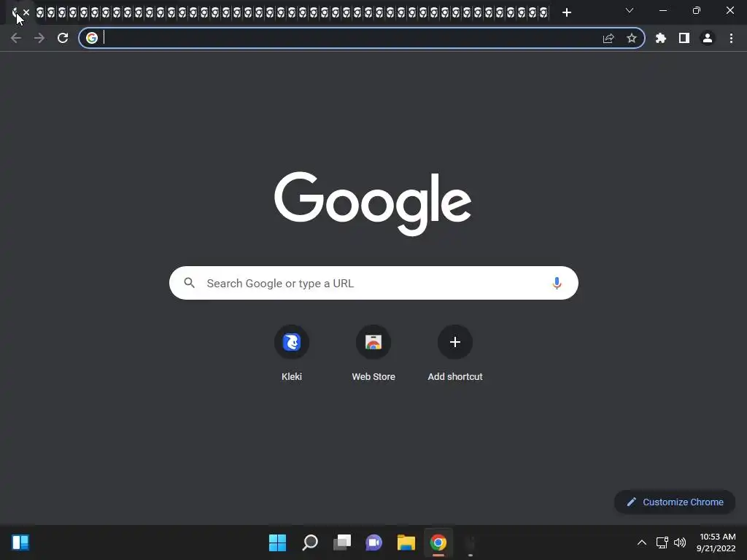This screenshot has width=747, height=560.
Task: Click the last tab in tab strip
Action: pyautogui.click(x=543, y=13)
